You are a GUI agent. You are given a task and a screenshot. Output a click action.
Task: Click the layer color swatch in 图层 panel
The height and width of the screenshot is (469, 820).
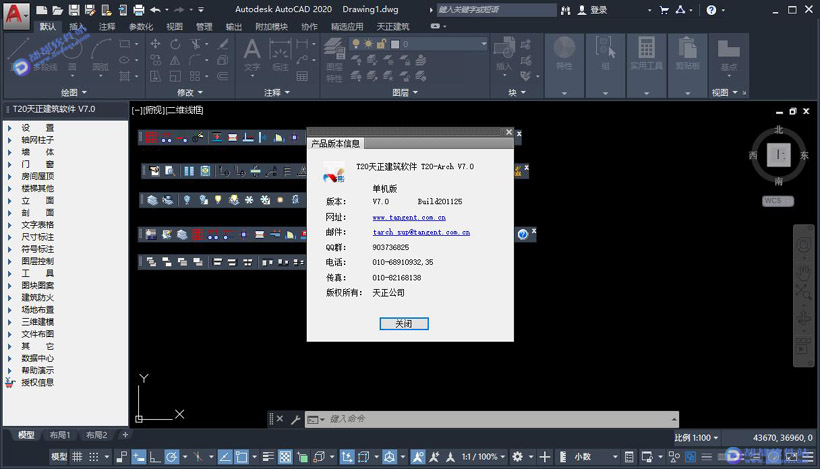point(396,44)
